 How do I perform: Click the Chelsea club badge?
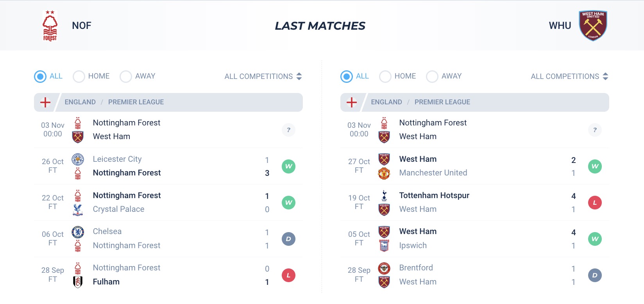(x=78, y=232)
